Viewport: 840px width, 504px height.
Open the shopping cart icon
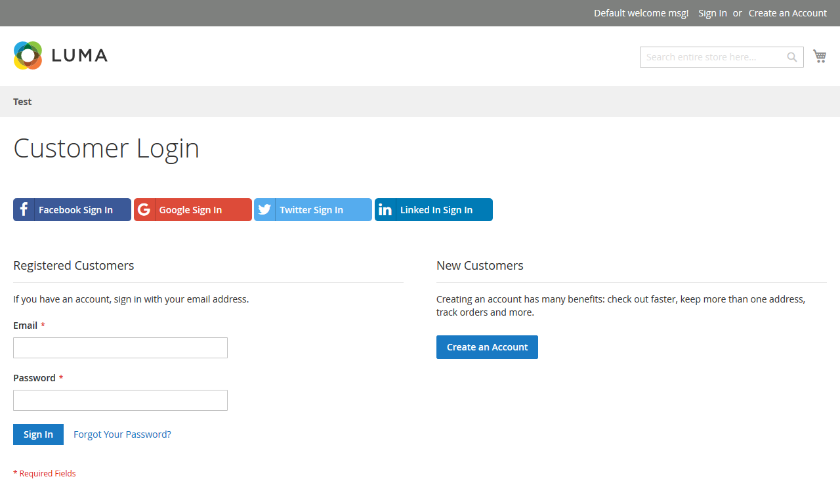click(819, 56)
